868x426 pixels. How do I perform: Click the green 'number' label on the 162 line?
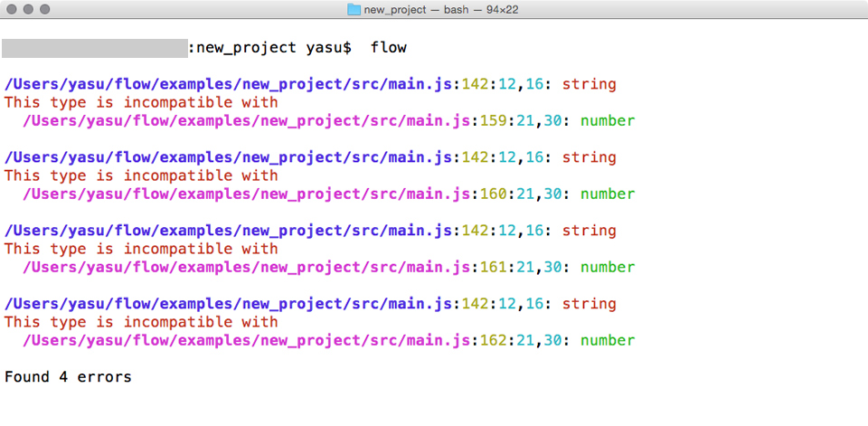coord(608,341)
